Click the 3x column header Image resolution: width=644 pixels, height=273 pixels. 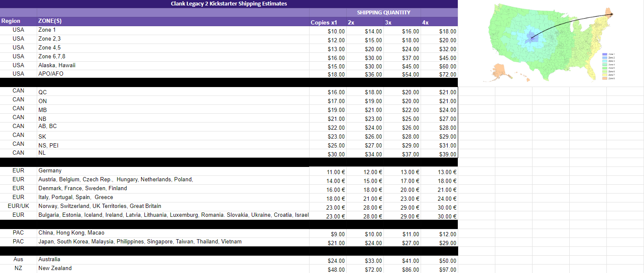[402, 22]
